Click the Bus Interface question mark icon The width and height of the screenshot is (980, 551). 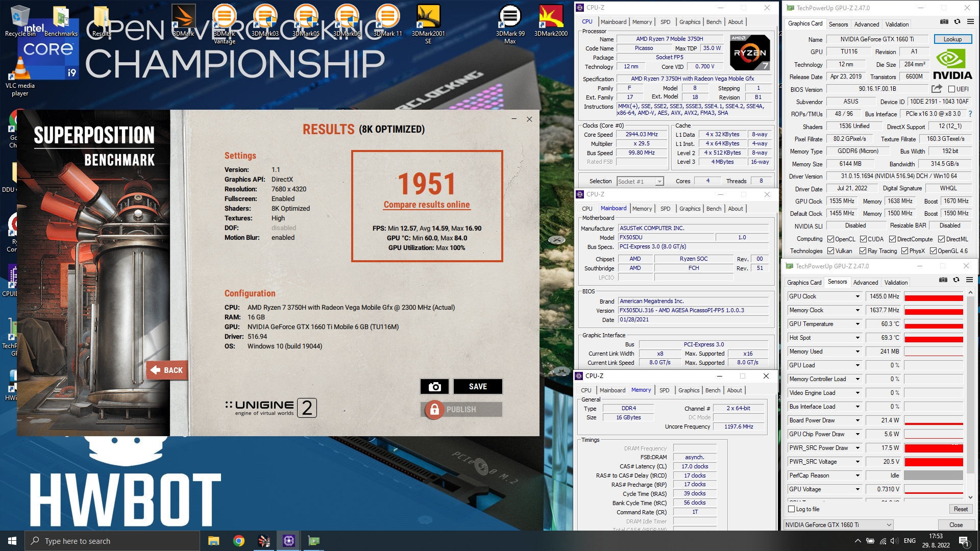(970, 114)
